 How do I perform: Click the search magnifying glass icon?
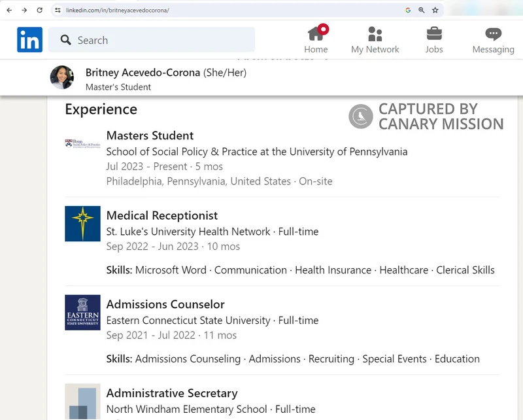[66, 40]
